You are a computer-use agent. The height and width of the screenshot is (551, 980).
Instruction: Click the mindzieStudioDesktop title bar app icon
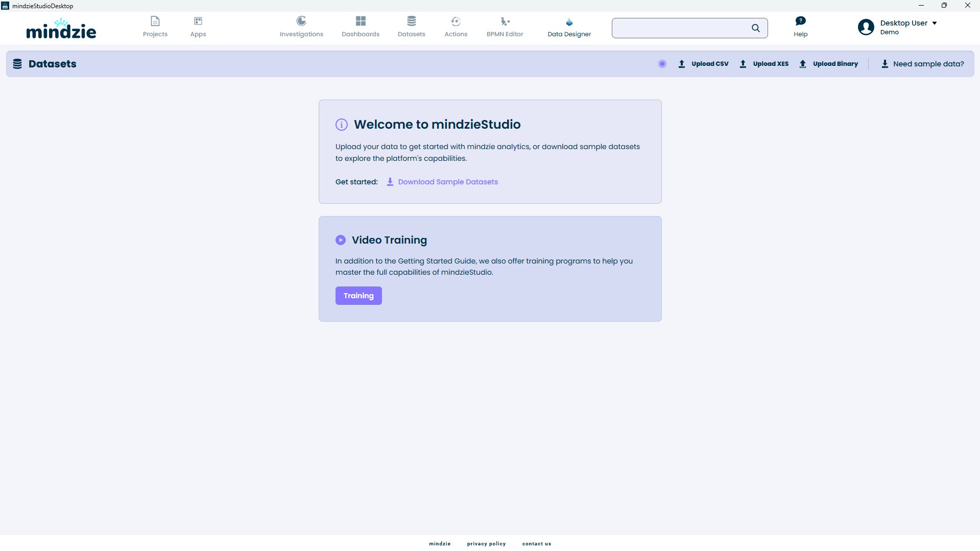point(5,6)
